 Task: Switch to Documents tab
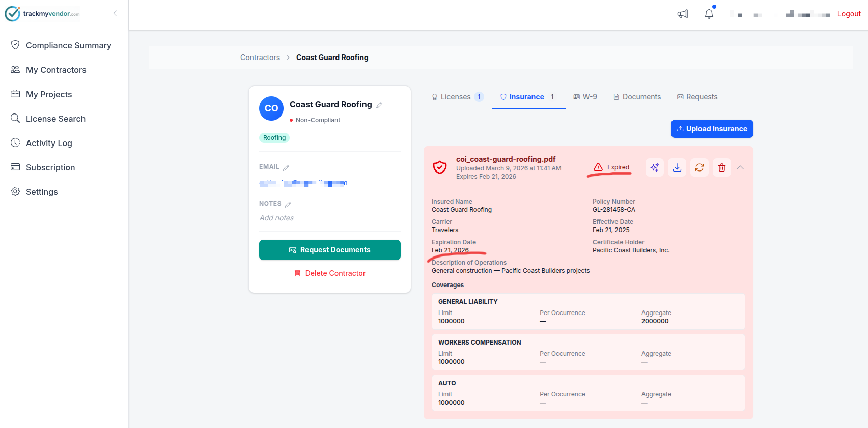tap(637, 97)
